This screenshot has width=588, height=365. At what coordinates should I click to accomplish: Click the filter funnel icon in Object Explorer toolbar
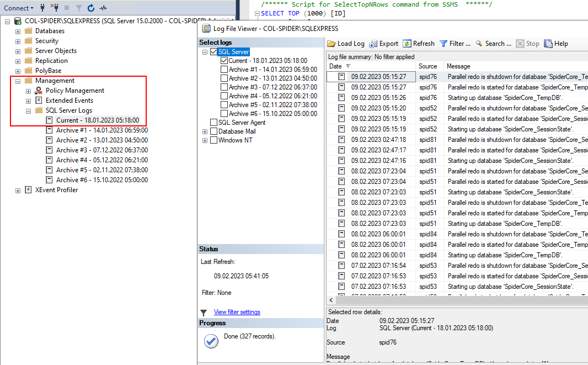tap(78, 8)
